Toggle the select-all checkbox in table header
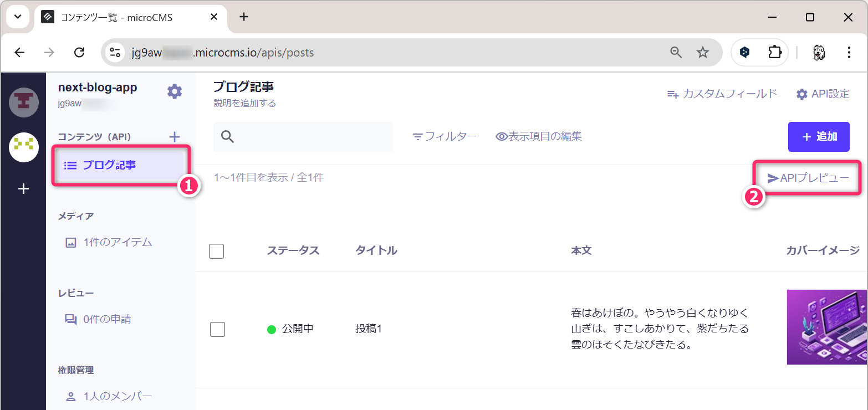The height and width of the screenshot is (410, 868). point(217,251)
